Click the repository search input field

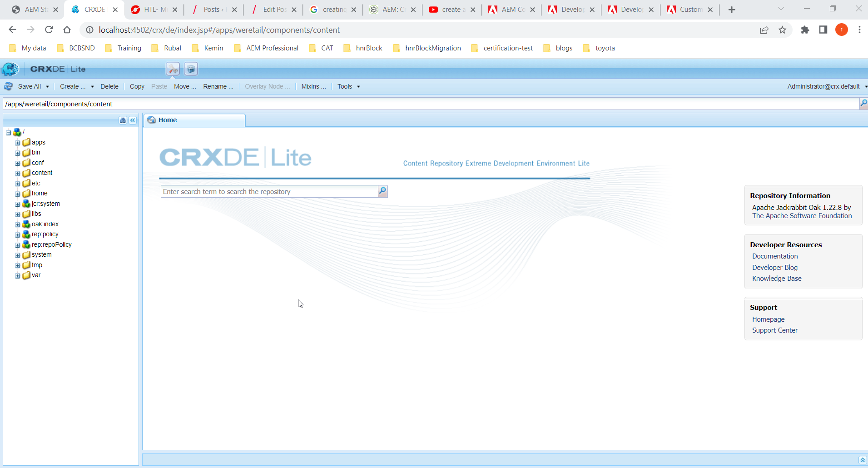click(269, 192)
